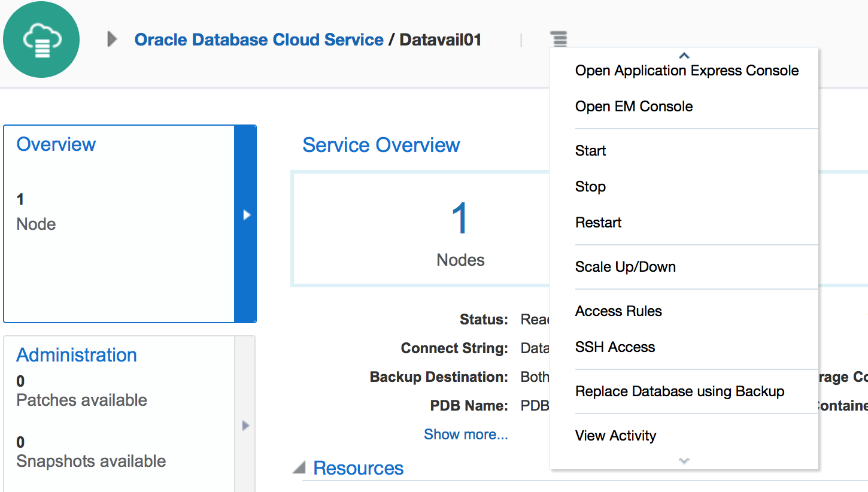This screenshot has width=868, height=492.
Task: Click the menu's top scroll-up chevron
Action: [x=684, y=56]
